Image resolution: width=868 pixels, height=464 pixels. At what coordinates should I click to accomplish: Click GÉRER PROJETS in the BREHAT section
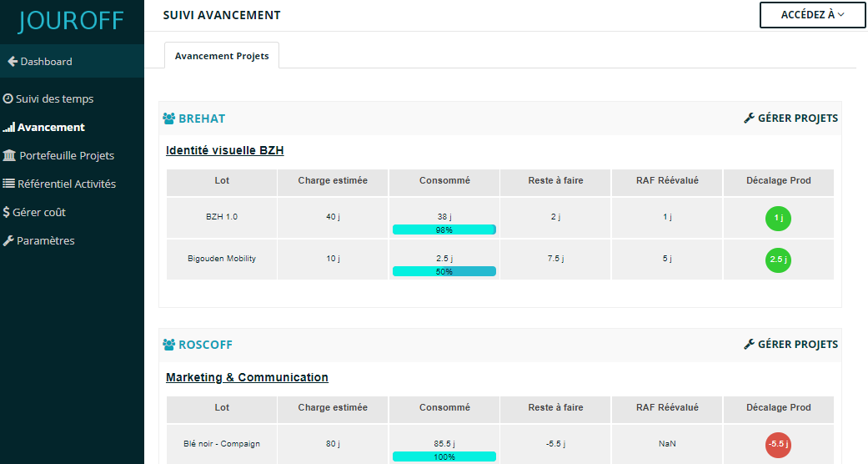coord(790,119)
